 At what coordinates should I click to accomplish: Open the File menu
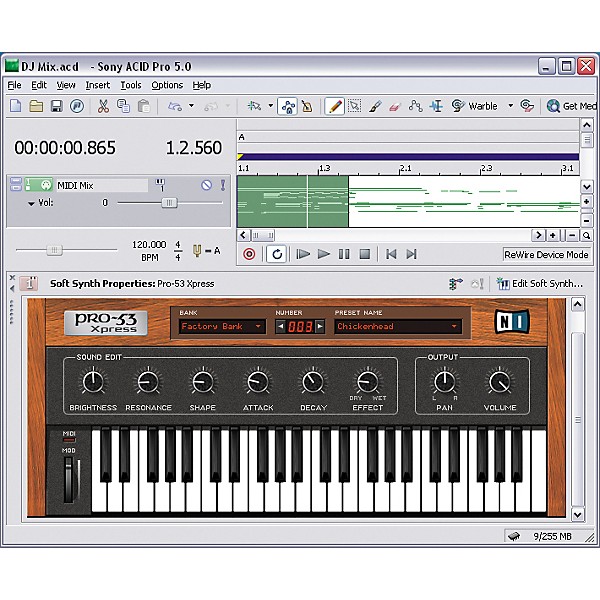point(15,85)
